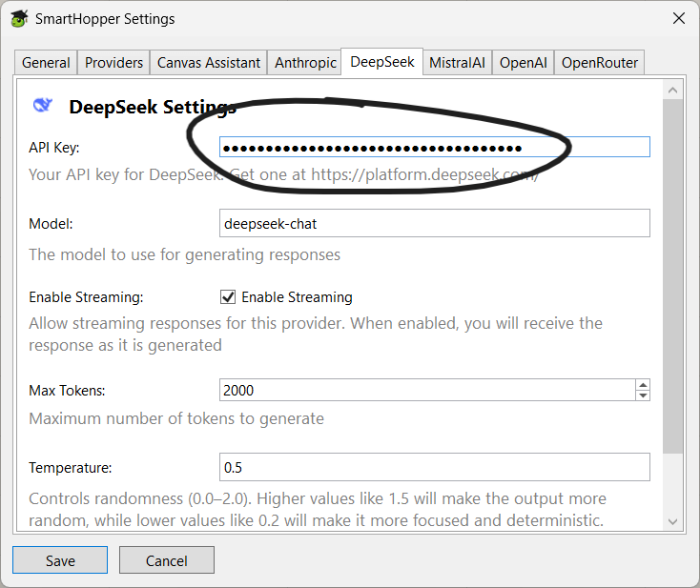The image size is (700, 588).
Task: Click the "API Key:" label
Action: [x=54, y=147]
